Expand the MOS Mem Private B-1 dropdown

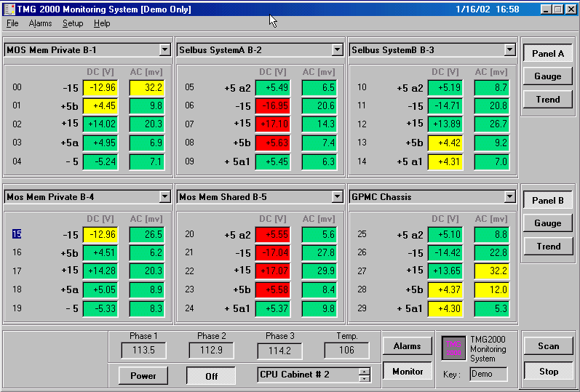(x=164, y=50)
